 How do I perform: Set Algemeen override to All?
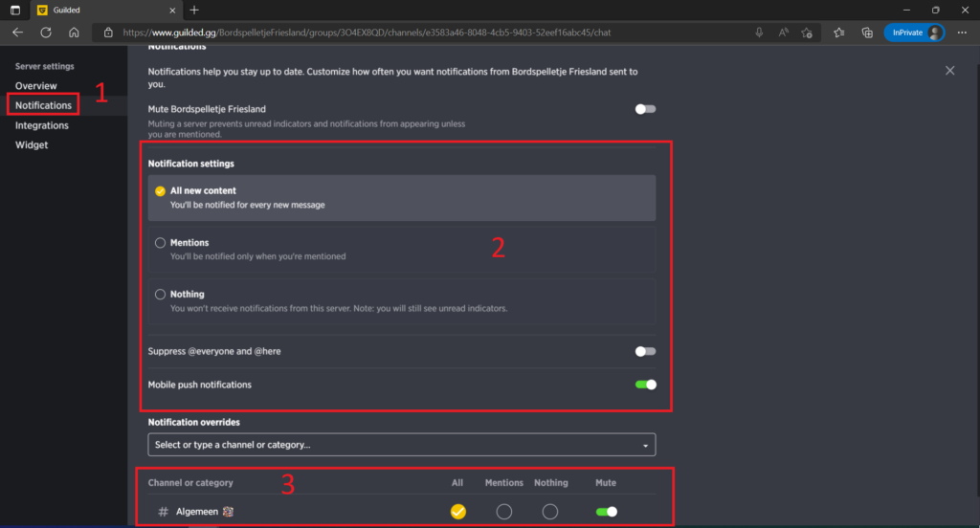[x=458, y=511]
